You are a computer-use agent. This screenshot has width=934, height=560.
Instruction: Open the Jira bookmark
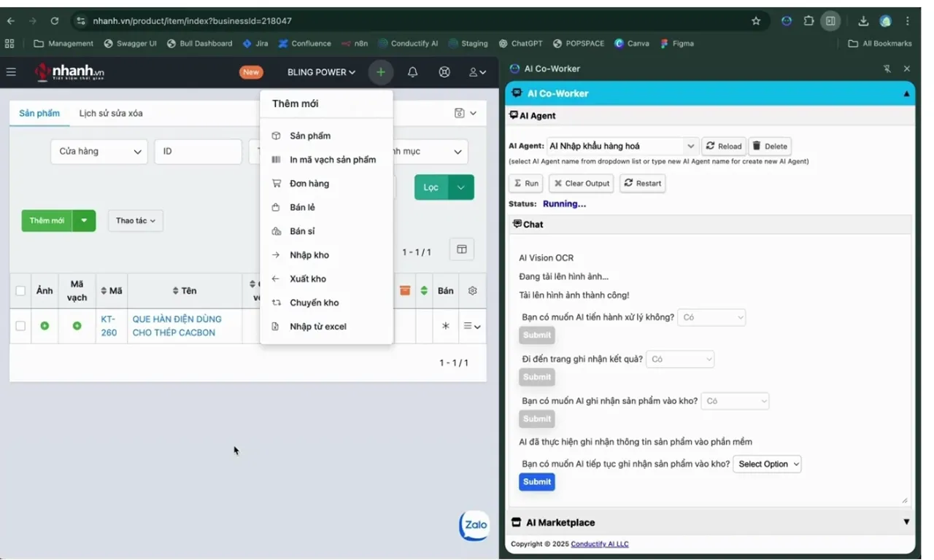[255, 44]
